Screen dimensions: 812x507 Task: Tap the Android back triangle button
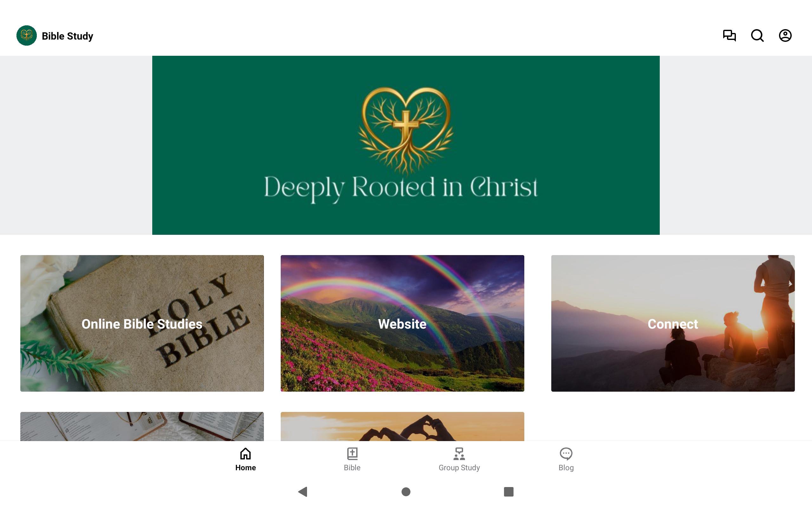(303, 491)
